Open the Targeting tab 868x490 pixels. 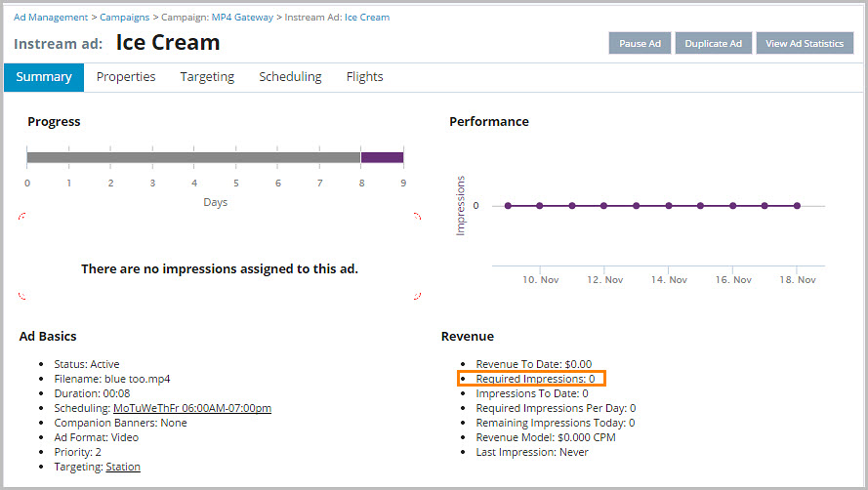click(207, 77)
